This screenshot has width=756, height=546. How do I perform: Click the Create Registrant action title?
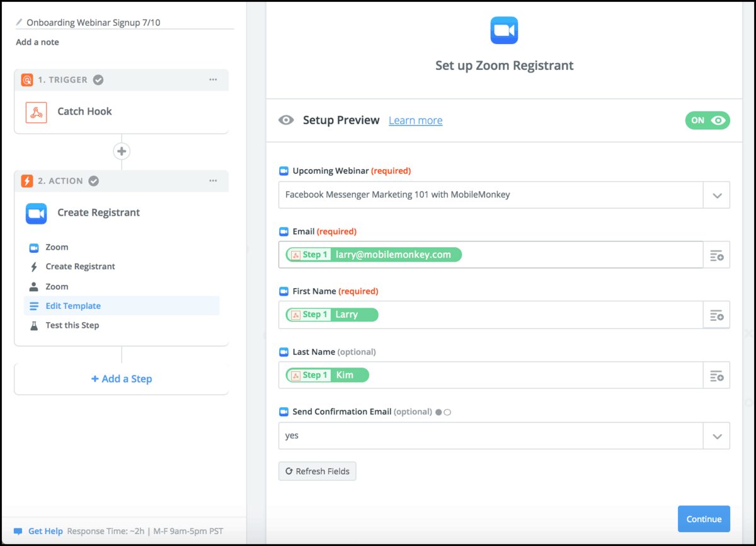[99, 213]
